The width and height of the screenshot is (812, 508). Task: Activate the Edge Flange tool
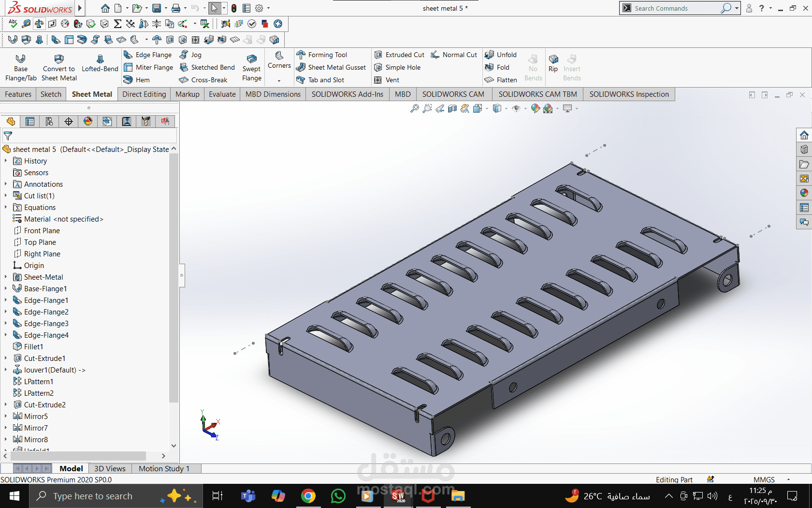click(148, 55)
